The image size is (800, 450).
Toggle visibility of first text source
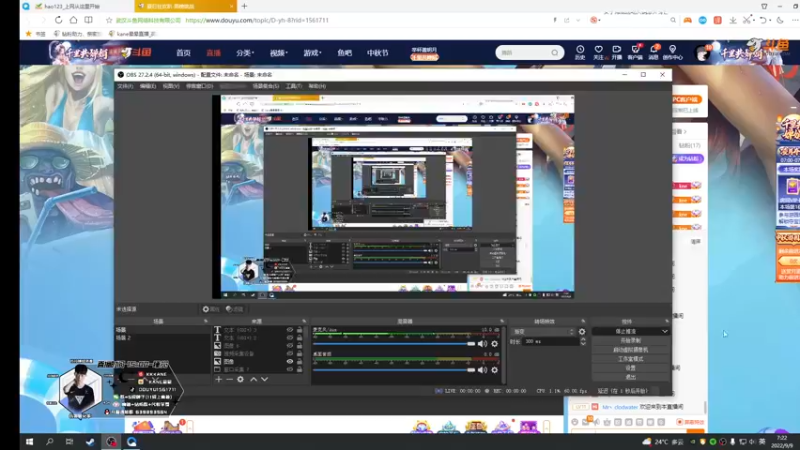pos(289,330)
